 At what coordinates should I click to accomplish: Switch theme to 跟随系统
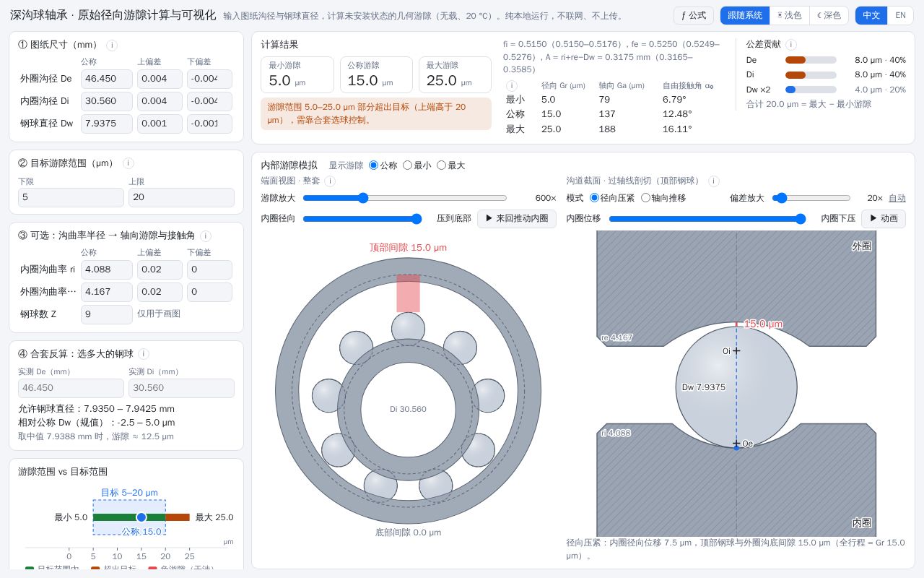[745, 15]
